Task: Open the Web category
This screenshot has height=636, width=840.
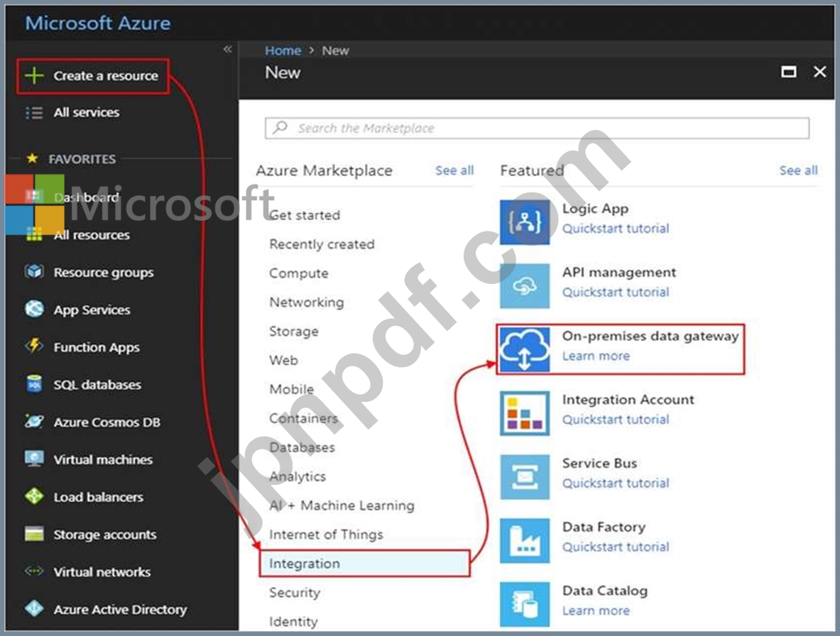Action: (283, 361)
